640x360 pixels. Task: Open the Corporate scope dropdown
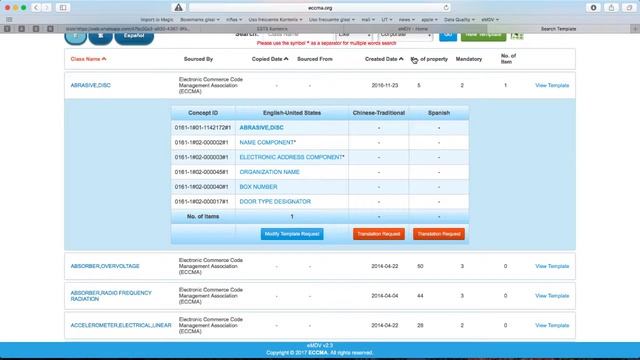coord(405,36)
